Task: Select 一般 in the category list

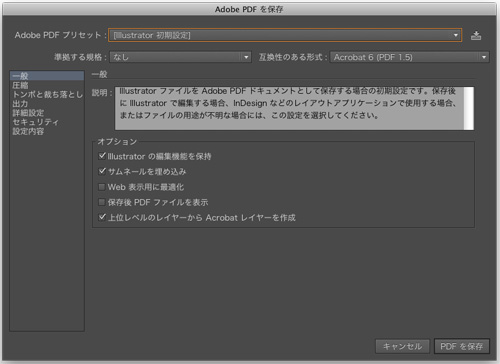Action: (47, 76)
